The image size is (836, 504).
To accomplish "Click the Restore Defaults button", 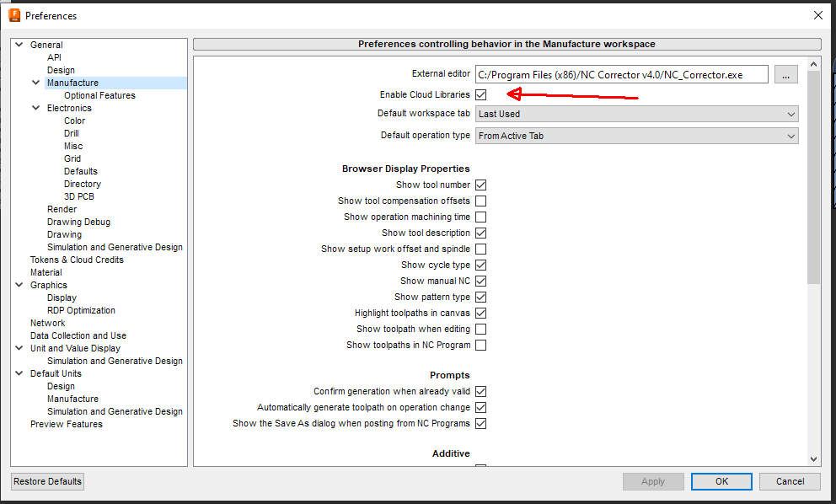I will point(46,481).
